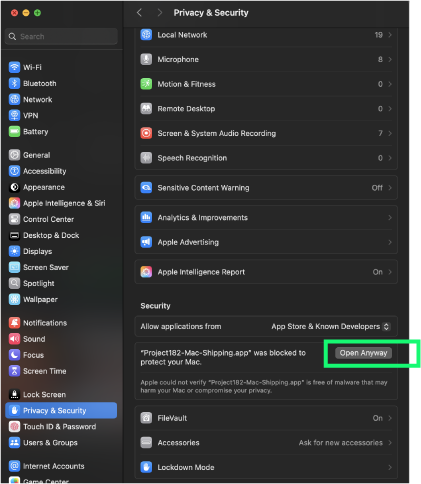Viewport: 421px width, 484px height.
Task: Open Apple Intelligence Report On setting
Action: [266, 272]
